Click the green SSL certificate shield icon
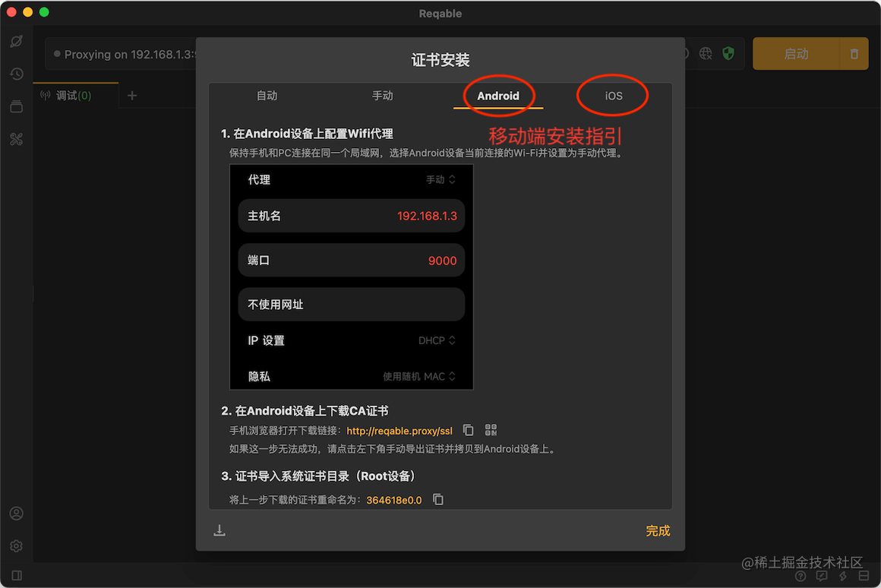 (x=728, y=53)
